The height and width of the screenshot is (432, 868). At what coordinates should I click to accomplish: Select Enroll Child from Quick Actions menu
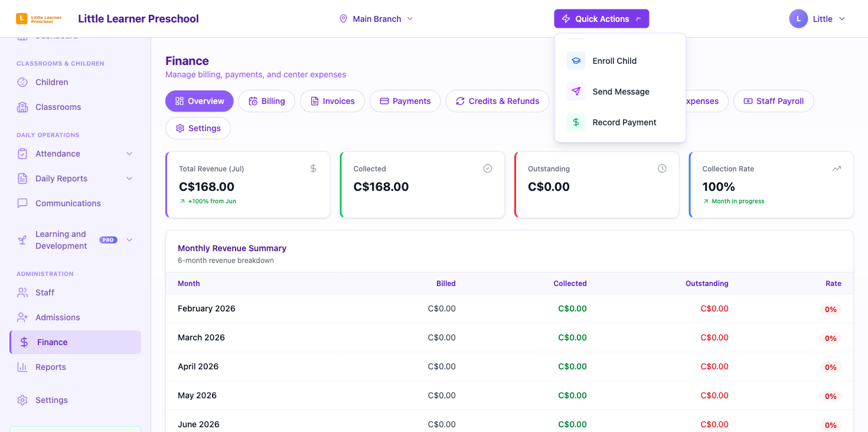pyautogui.click(x=620, y=61)
